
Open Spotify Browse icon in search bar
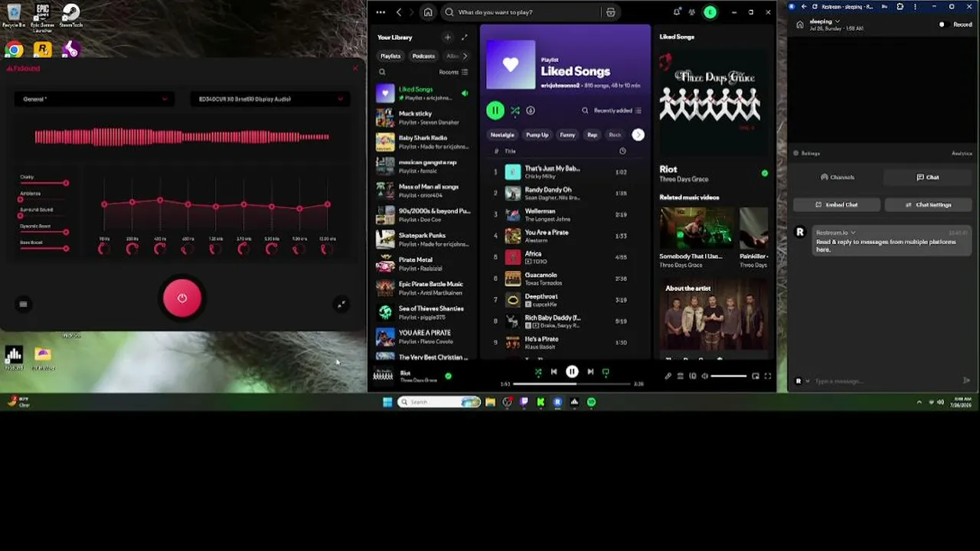(610, 12)
